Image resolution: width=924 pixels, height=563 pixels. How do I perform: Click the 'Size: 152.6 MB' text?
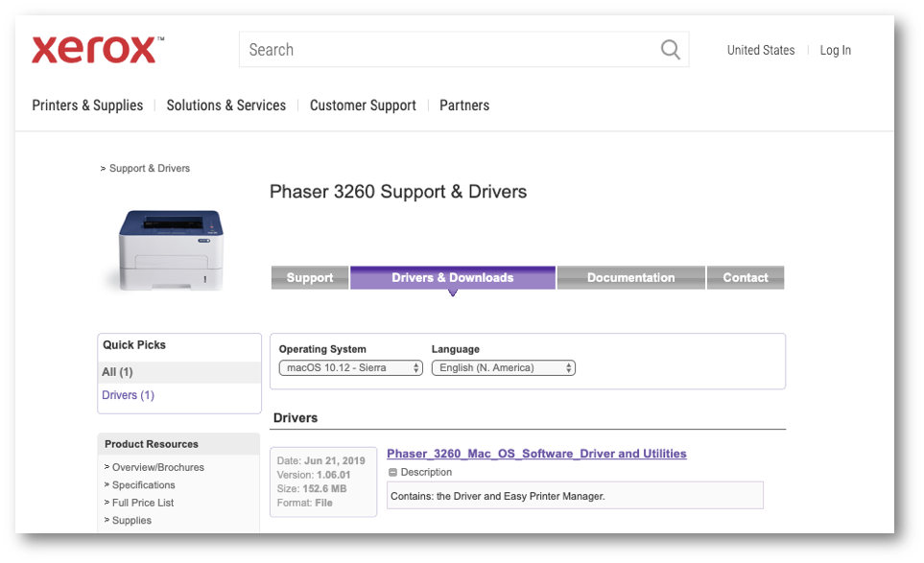[x=312, y=489]
